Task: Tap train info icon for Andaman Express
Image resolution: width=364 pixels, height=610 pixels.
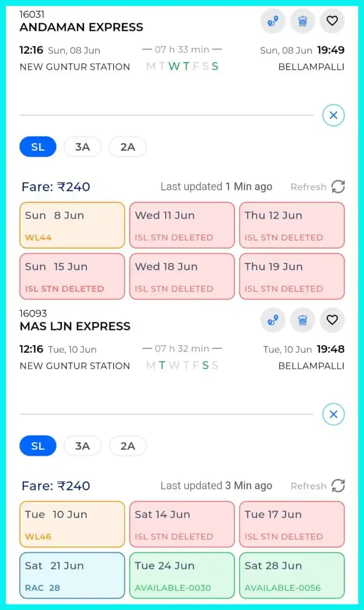Action: [x=303, y=21]
